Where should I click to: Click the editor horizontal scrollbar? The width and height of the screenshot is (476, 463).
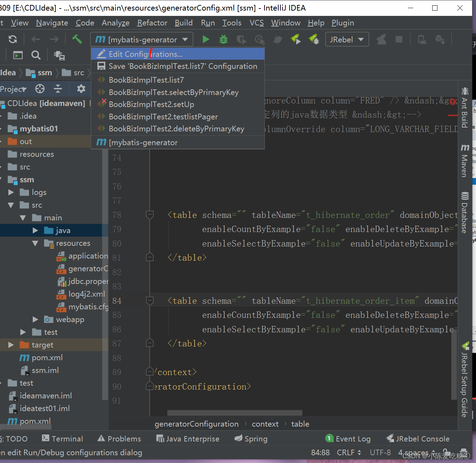tap(234, 413)
